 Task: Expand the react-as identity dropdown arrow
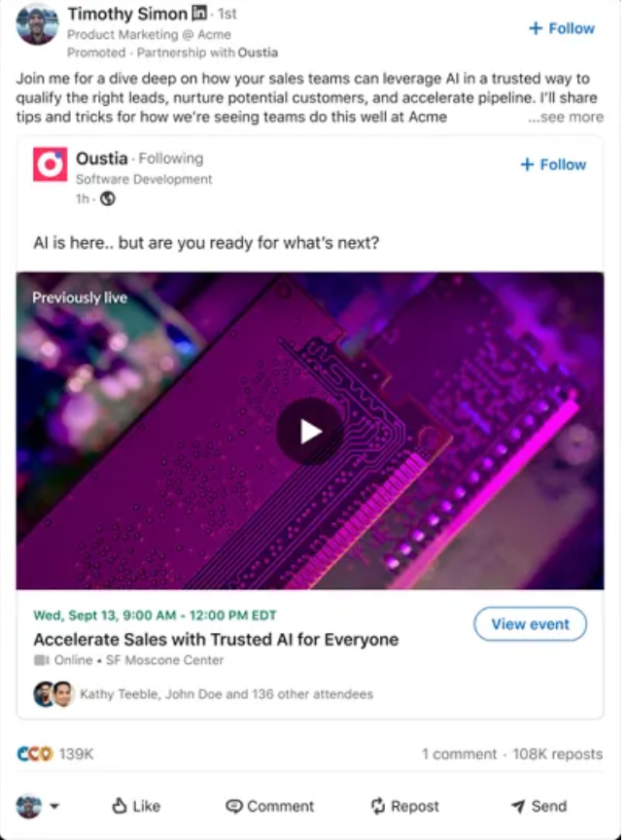coord(54,806)
